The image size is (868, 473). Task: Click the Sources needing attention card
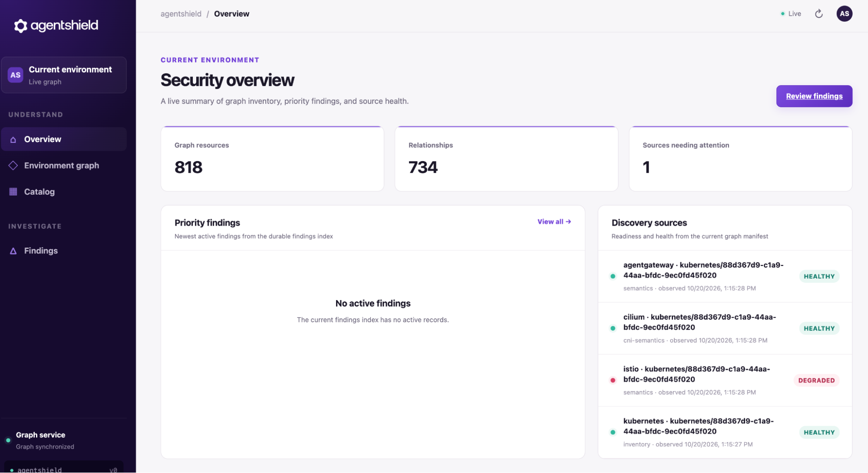[x=740, y=159]
